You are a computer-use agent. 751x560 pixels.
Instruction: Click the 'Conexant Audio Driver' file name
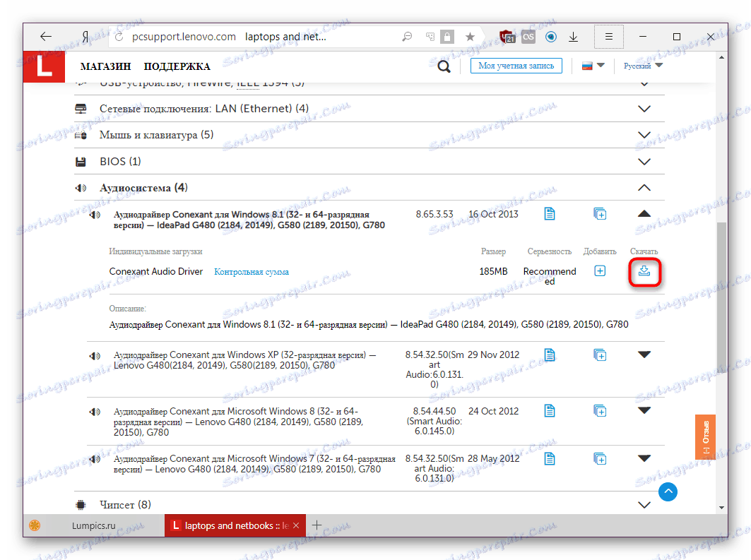[156, 271]
